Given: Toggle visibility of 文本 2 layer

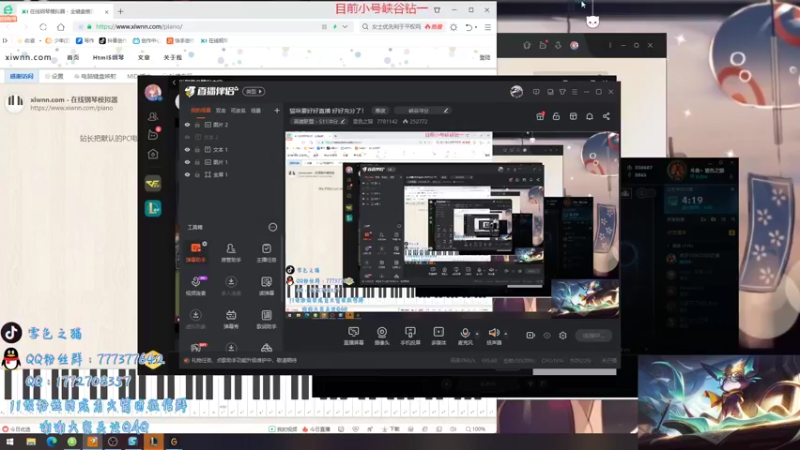Looking at the screenshot, I should 187,137.
